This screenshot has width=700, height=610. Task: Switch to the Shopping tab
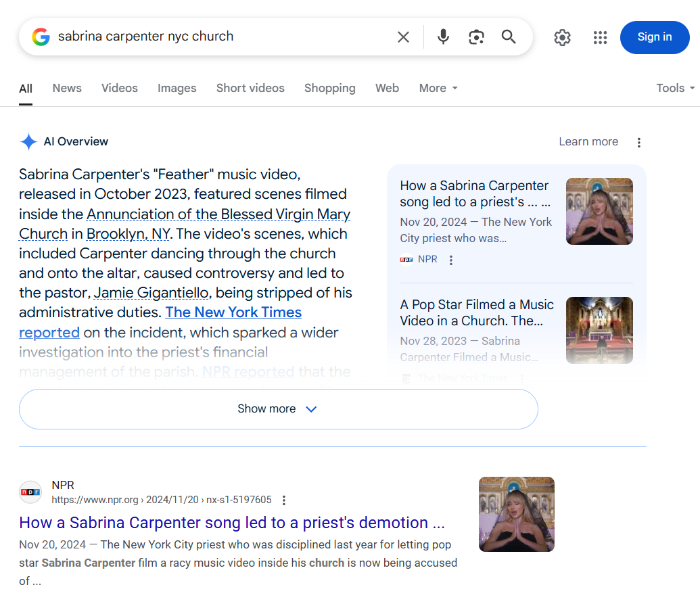tap(329, 88)
